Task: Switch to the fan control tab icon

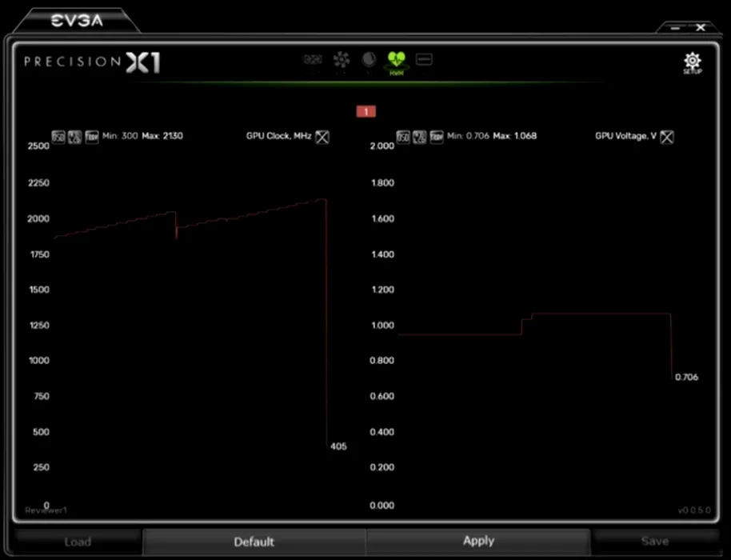Action: [x=342, y=60]
